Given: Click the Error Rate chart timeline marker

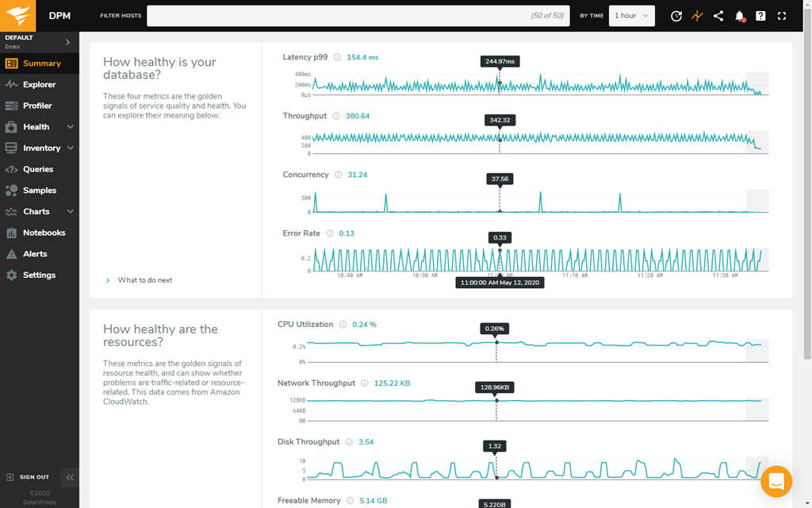Looking at the screenshot, I should click(x=500, y=251).
